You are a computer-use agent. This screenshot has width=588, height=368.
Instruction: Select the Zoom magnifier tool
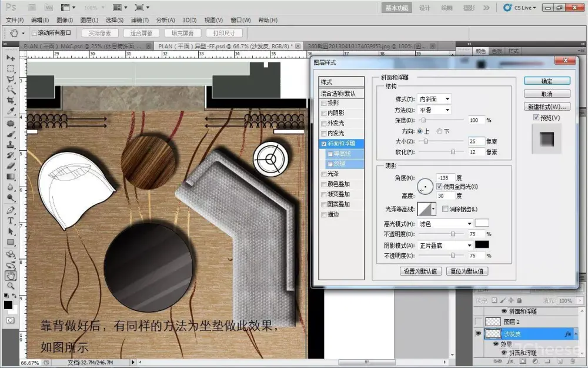tap(11, 286)
